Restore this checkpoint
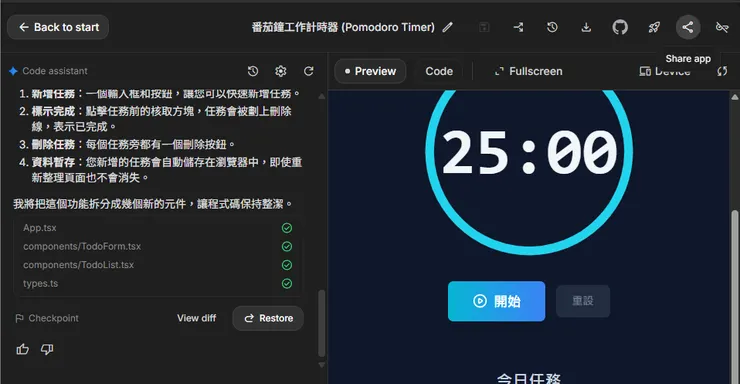The image size is (740, 384). [268, 318]
